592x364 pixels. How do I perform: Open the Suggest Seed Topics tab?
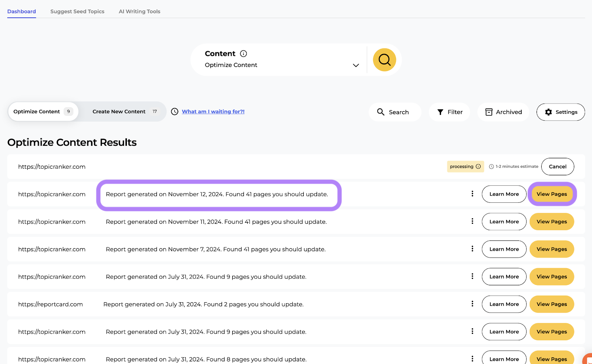pos(77,11)
